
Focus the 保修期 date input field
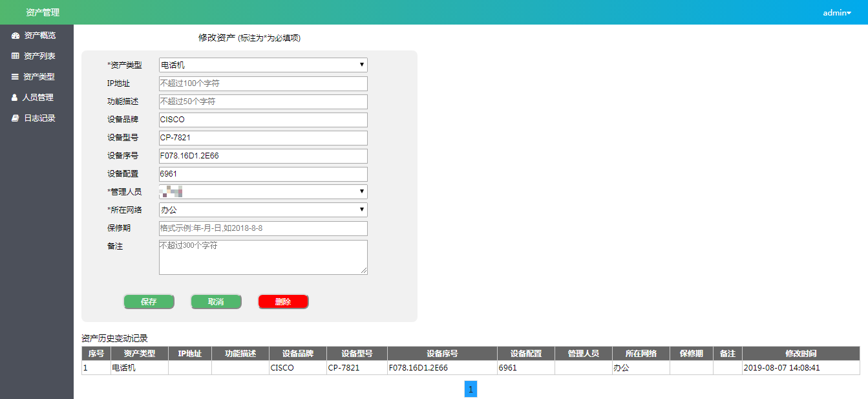[x=263, y=228]
